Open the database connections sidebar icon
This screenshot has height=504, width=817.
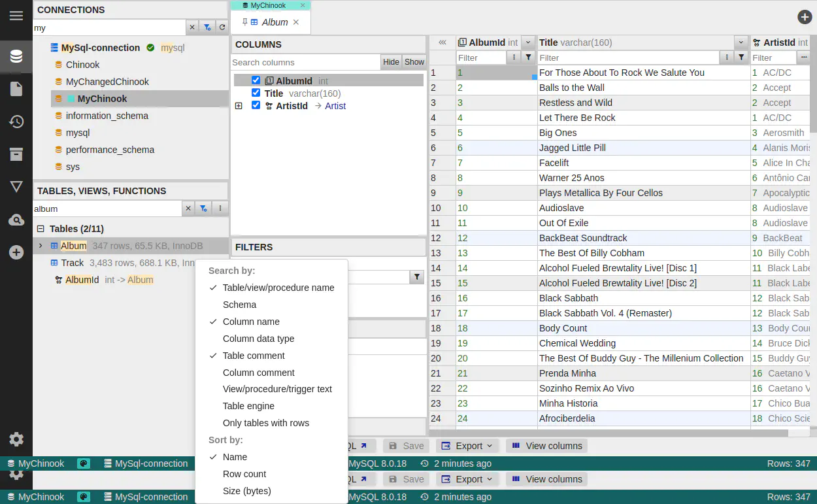click(x=16, y=56)
